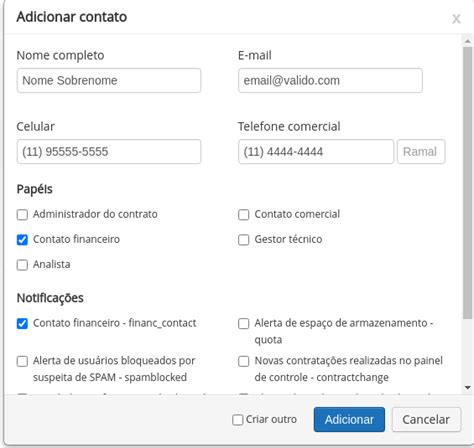The image size is (474, 448).
Task: Tick the Gestor técnico checkbox
Action: tap(244, 240)
